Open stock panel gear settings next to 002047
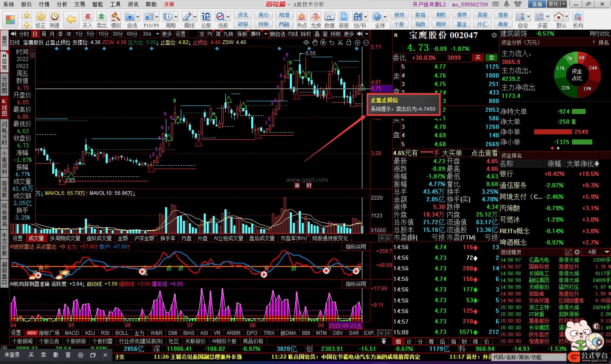The width and height of the screenshot is (611, 364). (494, 35)
